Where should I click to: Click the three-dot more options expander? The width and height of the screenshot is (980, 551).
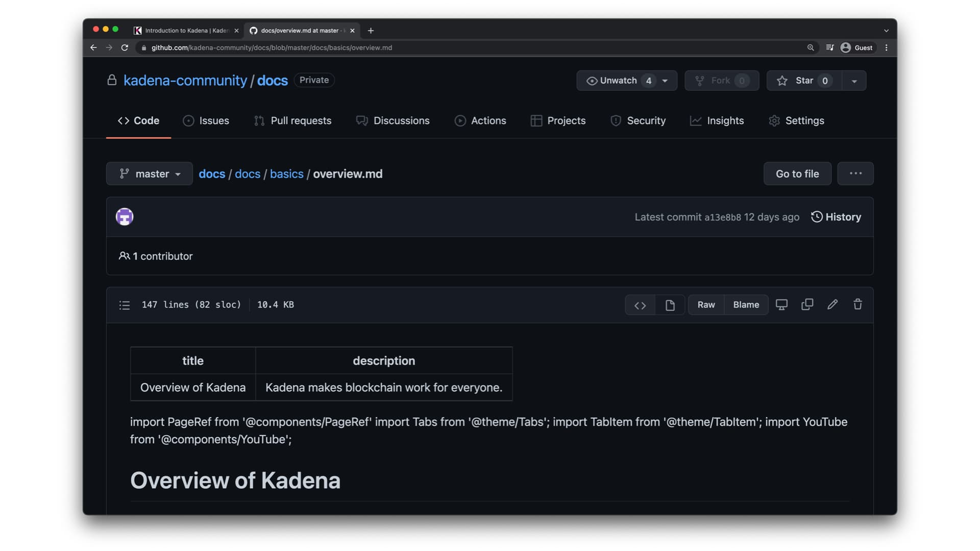(x=855, y=173)
